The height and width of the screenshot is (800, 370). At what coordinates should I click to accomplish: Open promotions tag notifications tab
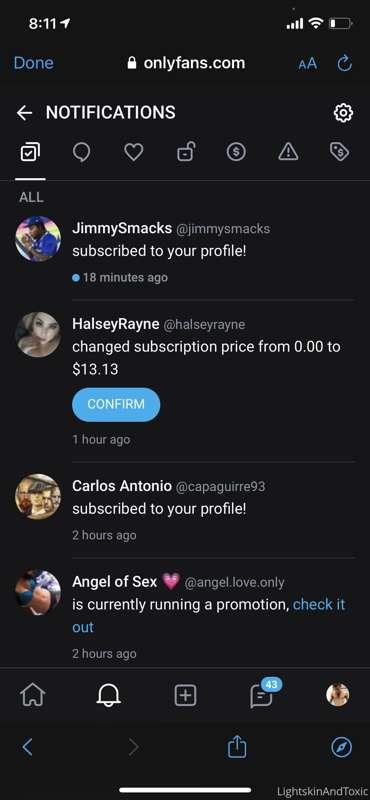point(339,152)
